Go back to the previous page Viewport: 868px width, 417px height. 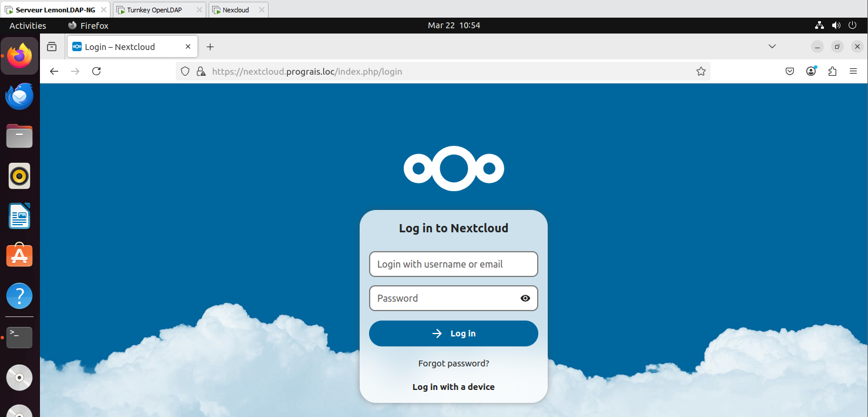pos(54,71)
